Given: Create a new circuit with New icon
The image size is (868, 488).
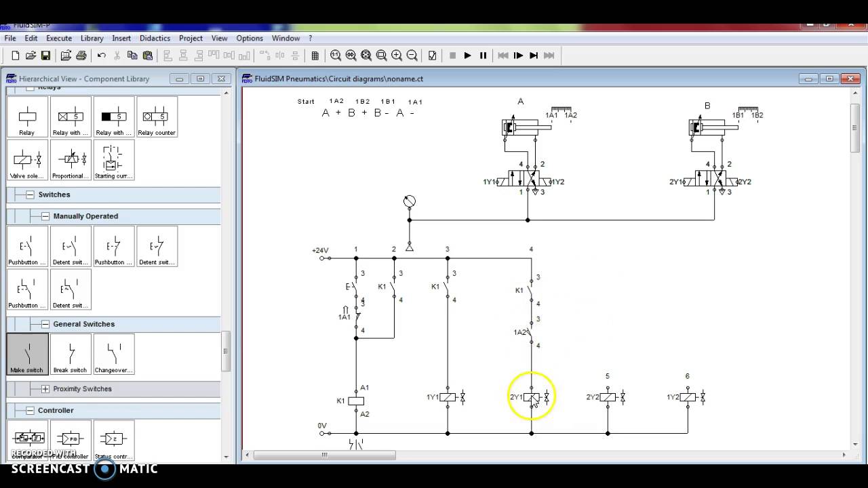Looking at the screenshot, I should [16, 56].
